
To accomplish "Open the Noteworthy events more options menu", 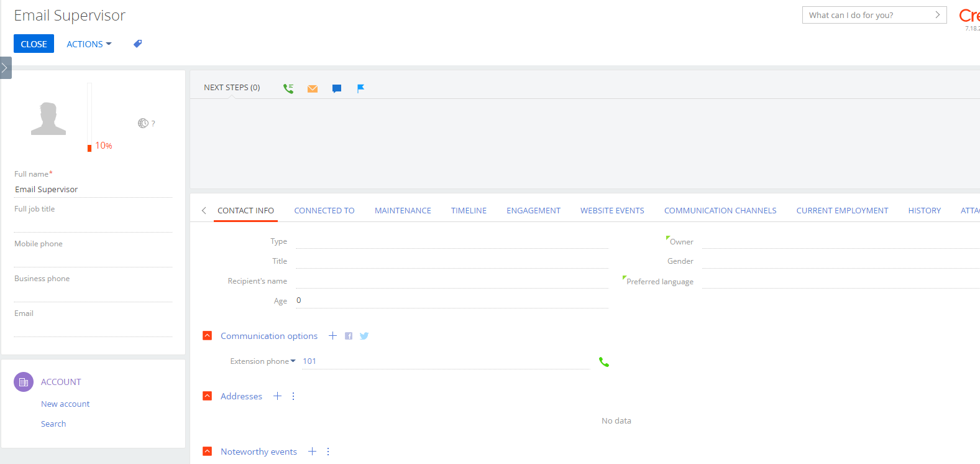I will [x=328, y=452].
